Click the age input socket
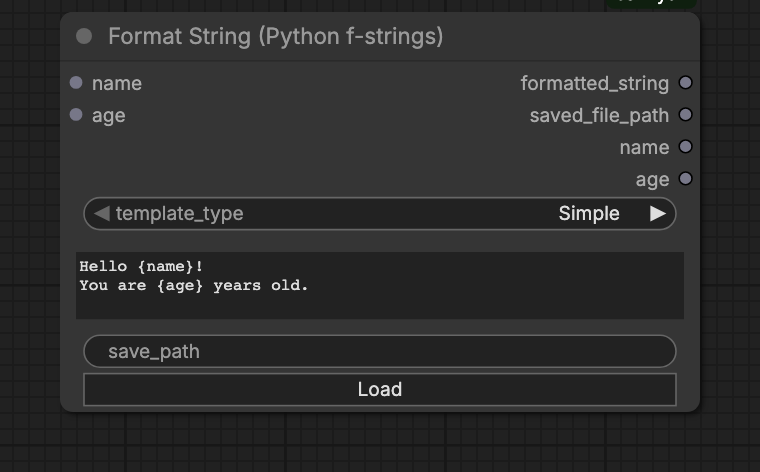Image resolution: width=760 pixels, height=472 pixels. [76, 115]
